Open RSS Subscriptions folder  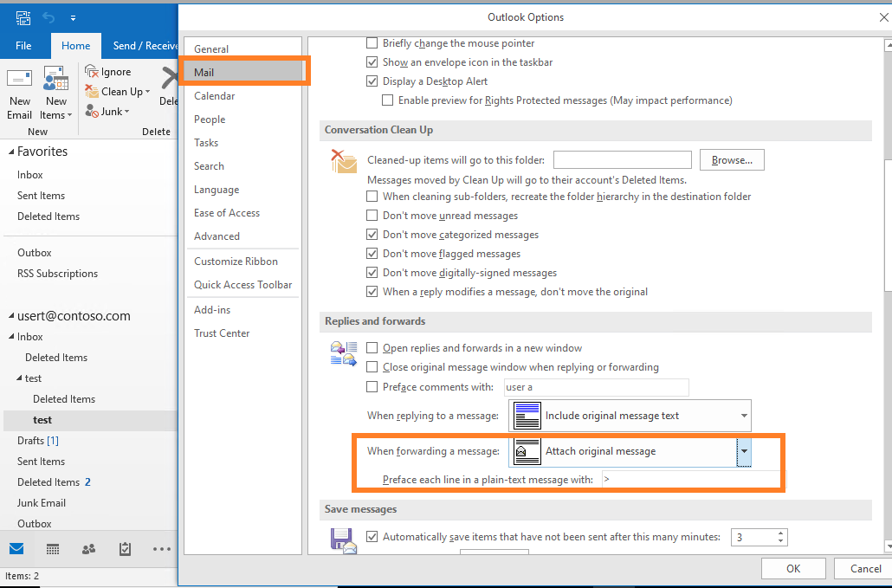(57, 274)
